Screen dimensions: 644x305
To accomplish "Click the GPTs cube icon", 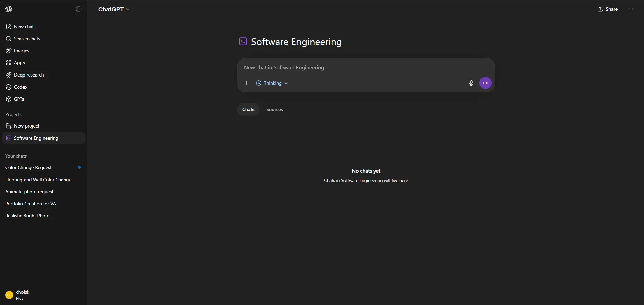I will [9, 99].
